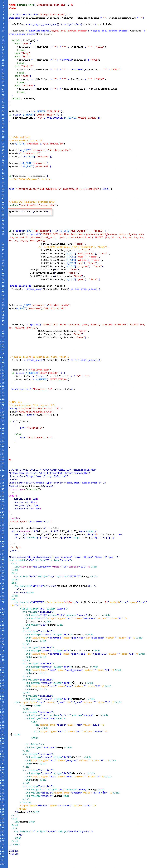
Task: Click the input name="username" line
Action: coord(76,618)
